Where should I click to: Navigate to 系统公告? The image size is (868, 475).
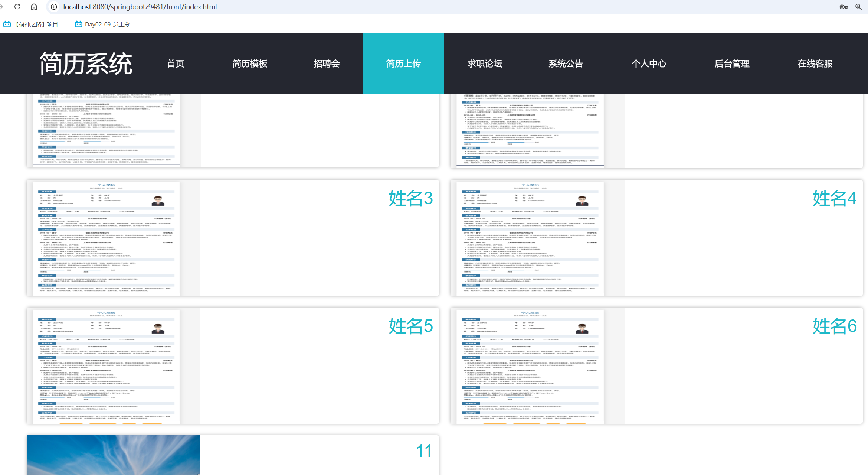point(566,64)
